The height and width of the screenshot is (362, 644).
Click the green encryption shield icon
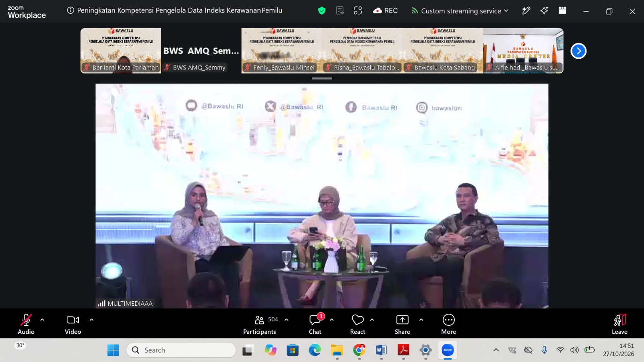pyautogui.click(x=322, y=11)
